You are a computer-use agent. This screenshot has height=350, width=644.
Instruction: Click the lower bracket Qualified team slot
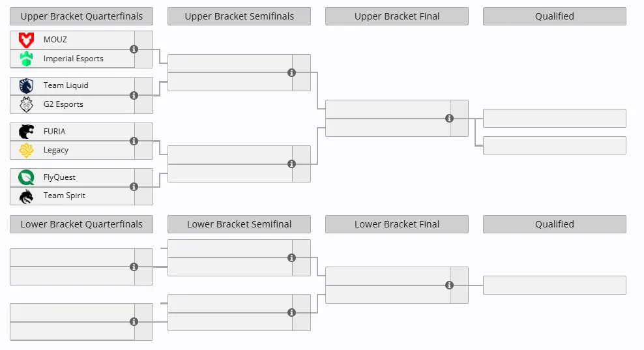(x=555, y=285)
